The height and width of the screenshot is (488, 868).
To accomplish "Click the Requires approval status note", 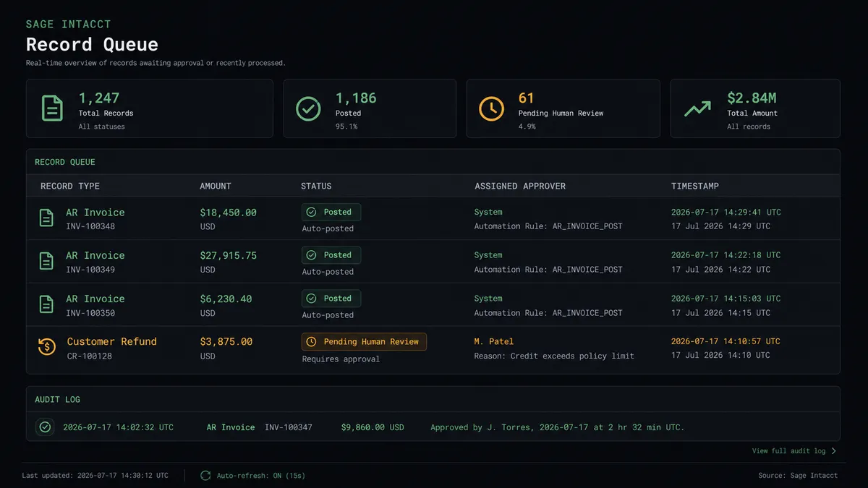I will [341, 359].
